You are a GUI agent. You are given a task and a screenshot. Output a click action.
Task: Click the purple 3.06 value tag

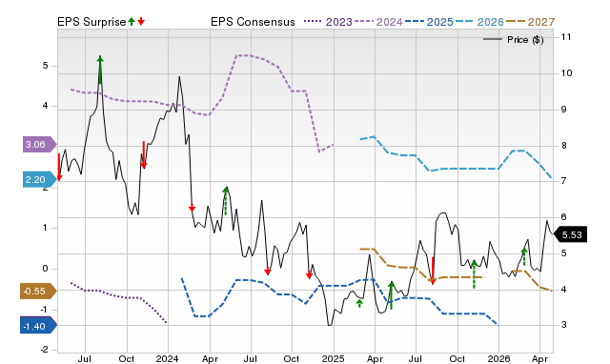tap(39, 145)
